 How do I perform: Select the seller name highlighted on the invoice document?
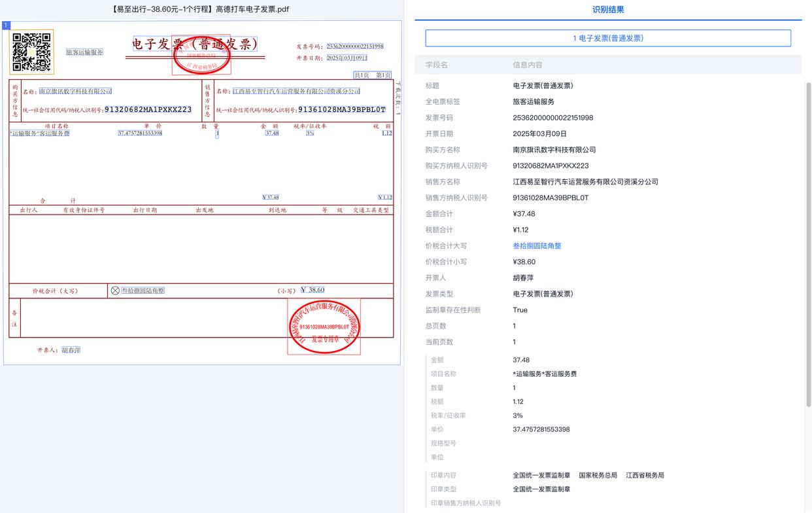(x=296, y=91)
